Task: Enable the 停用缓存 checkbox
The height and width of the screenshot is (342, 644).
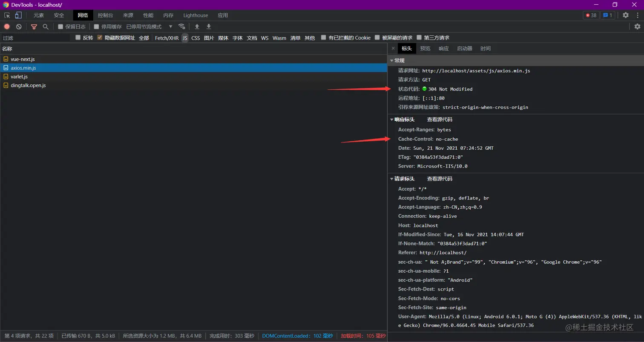Action: (97, 26)
